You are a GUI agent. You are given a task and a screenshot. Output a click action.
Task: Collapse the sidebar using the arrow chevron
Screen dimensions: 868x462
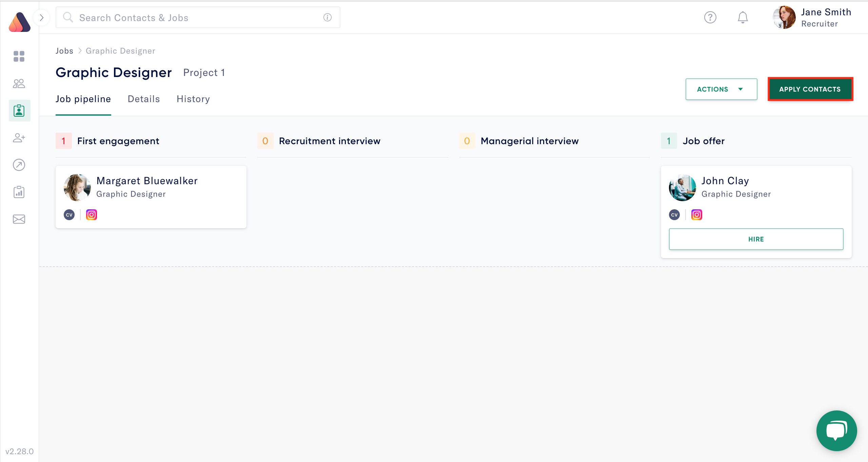coord(42,17)
